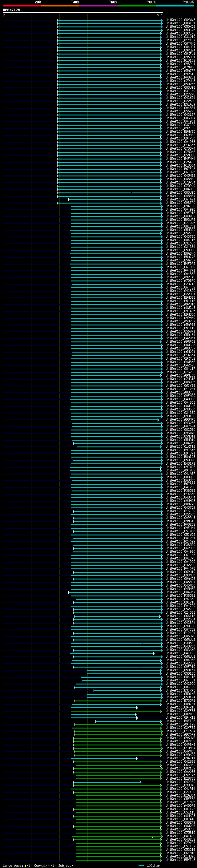
Task: Select hit label UniRef100_P38560
Action: click(x=180, y=410)
